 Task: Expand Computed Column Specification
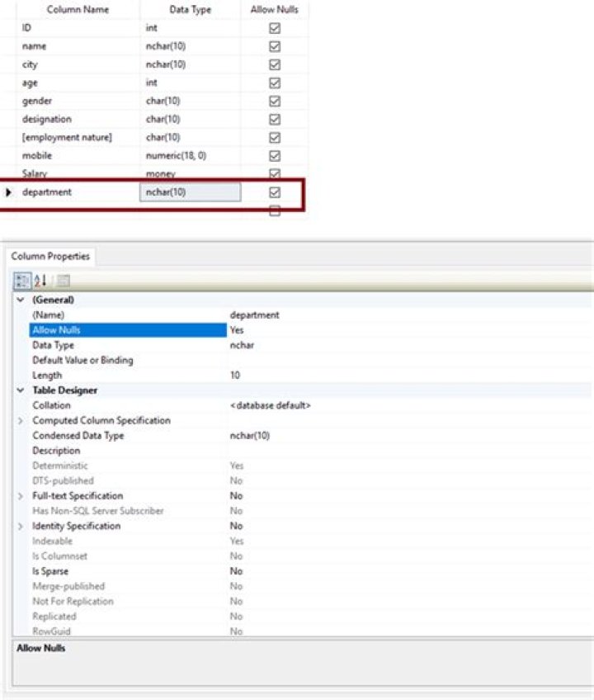click(21, 421)
